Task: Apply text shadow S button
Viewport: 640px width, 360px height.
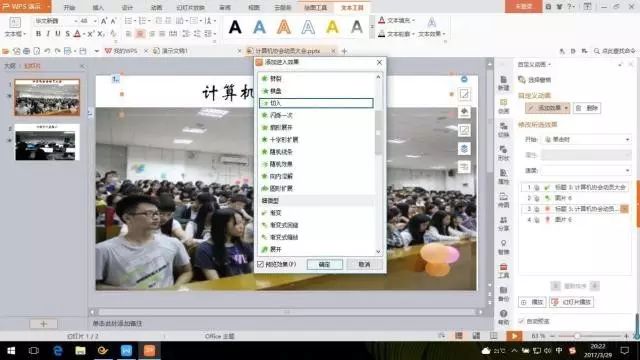Action: coord(67,34)
